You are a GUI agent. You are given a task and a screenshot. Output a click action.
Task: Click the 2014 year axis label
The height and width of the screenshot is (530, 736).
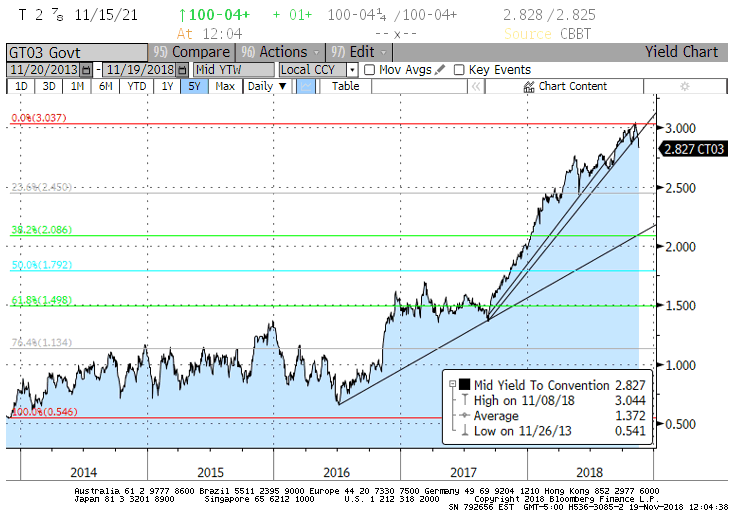click(x=84, y=472)
